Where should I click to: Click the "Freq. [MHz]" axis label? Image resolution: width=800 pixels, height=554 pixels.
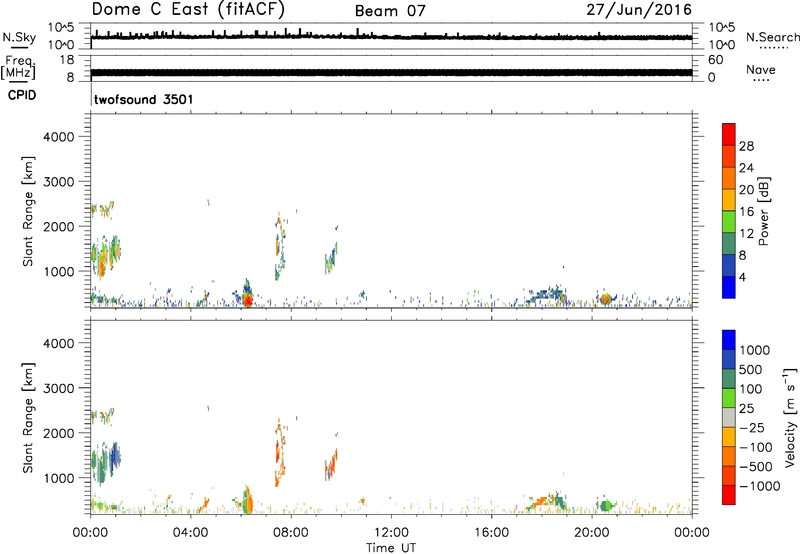click(18, 68)
